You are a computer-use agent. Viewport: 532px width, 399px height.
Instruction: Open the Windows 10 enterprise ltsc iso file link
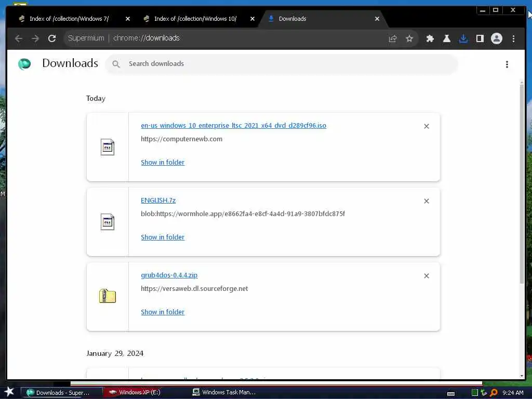click(233, 126)
